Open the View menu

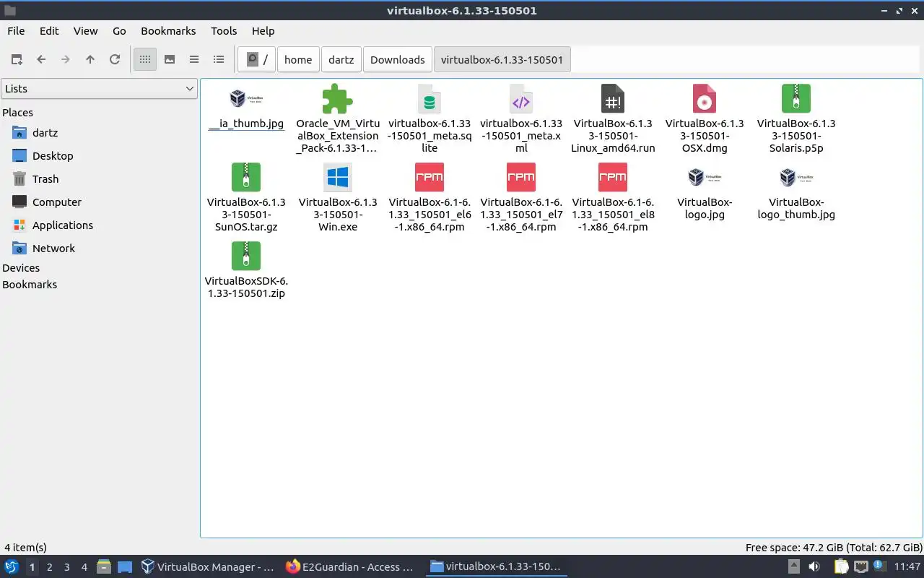pos(85,31)
